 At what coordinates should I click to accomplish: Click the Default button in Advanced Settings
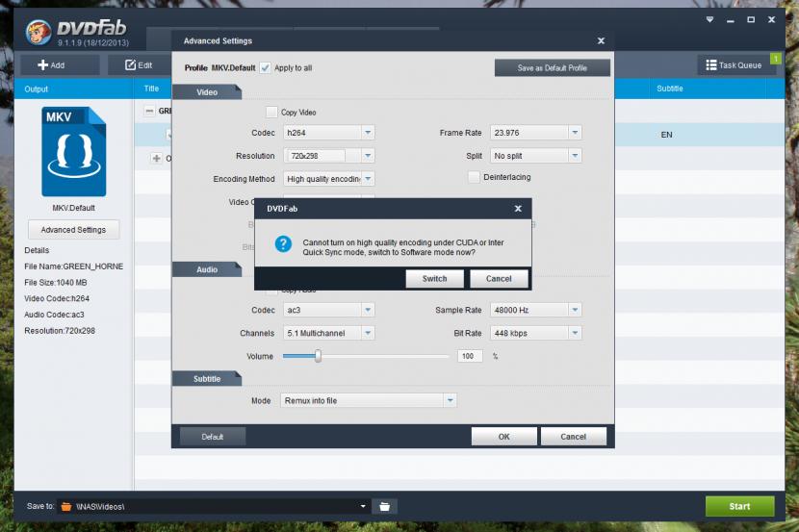(213, 437)
